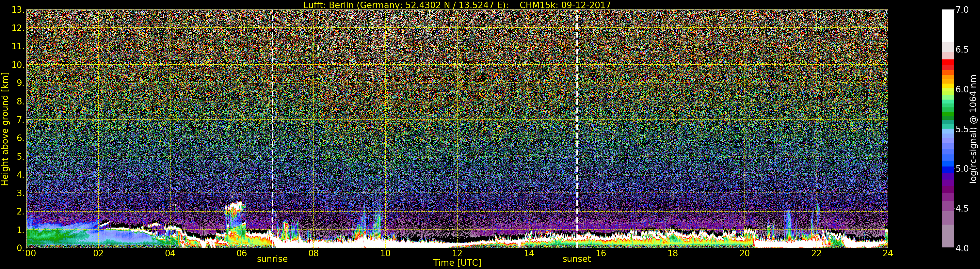The width and height of the screenshot is (980, 269).
Task: Click the "04" time axis tick label
Action: (x=170, y=253)
